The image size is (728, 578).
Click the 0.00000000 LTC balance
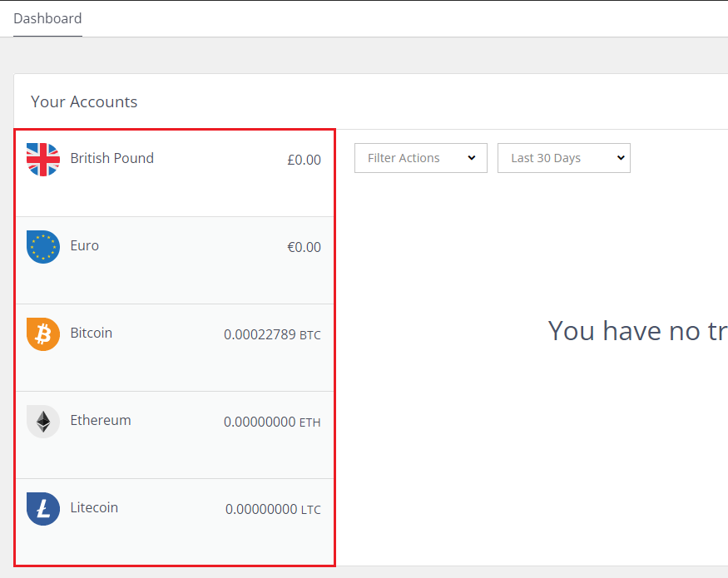pos(273,509)
